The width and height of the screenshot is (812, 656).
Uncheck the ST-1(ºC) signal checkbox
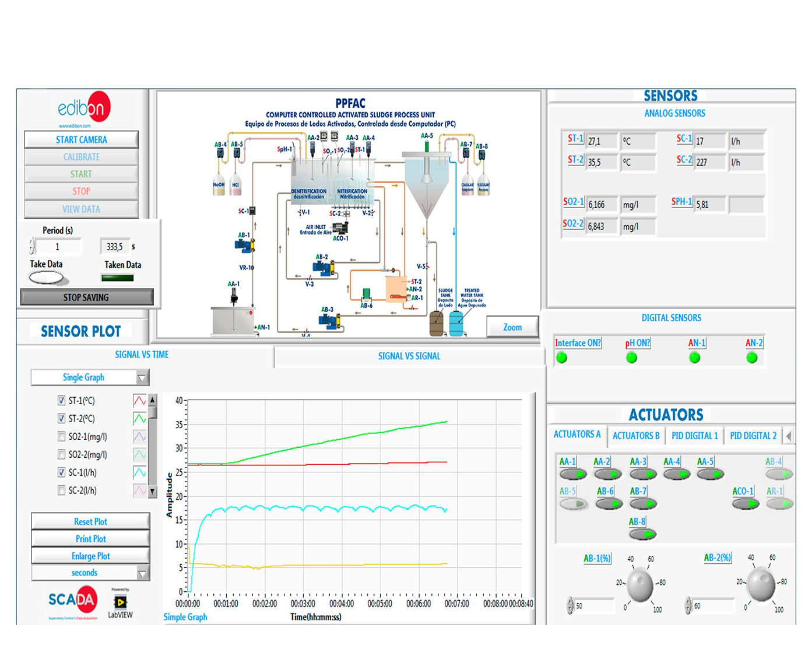point(61,401)
